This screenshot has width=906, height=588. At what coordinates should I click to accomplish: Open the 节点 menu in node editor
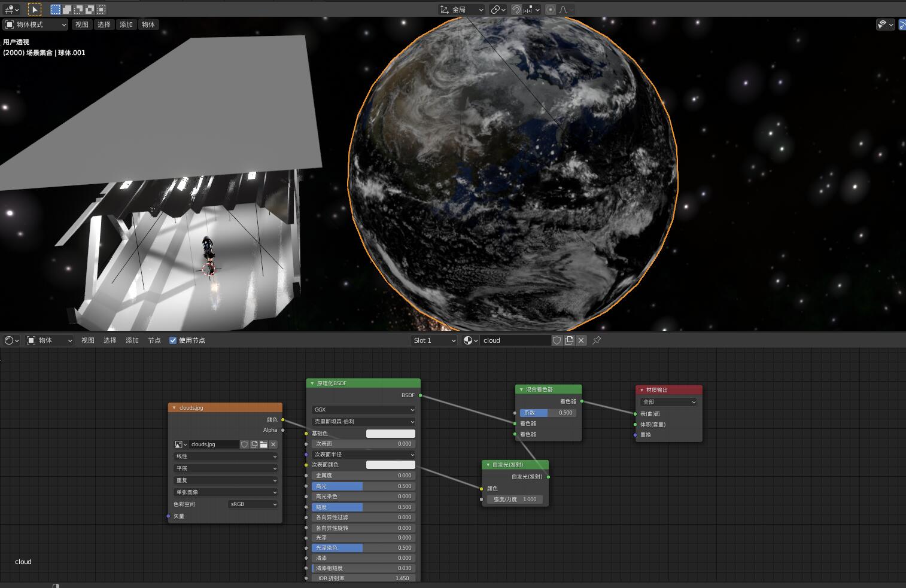click(154, 340)
